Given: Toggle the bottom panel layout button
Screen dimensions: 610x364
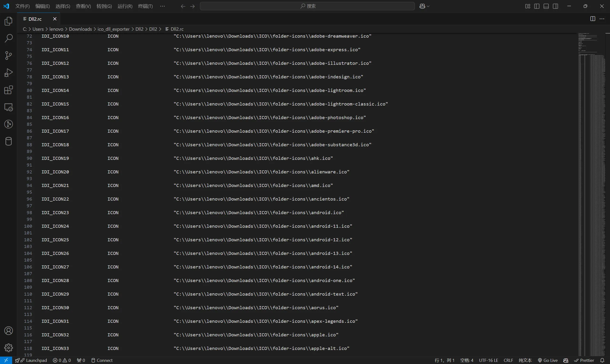Looking at the screenshot, I should point(546,6).
